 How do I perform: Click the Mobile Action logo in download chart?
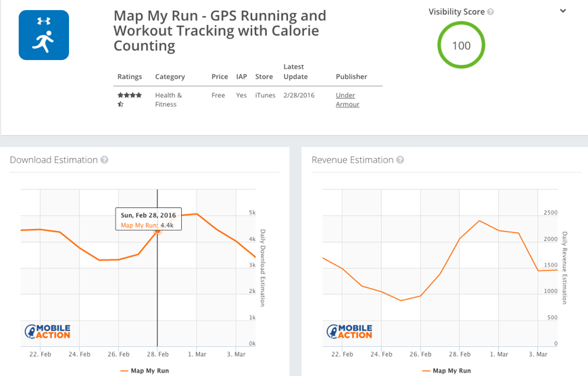[47, 331]
